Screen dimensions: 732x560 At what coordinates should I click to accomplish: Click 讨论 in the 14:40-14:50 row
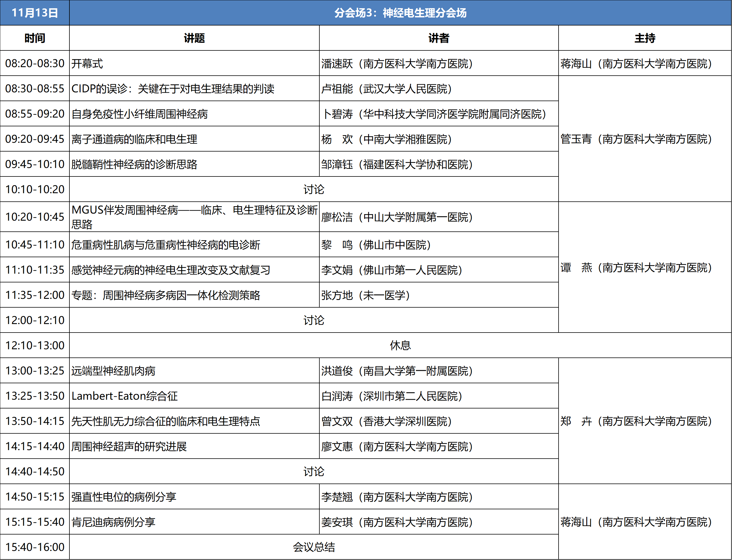(x=314, y=471)
